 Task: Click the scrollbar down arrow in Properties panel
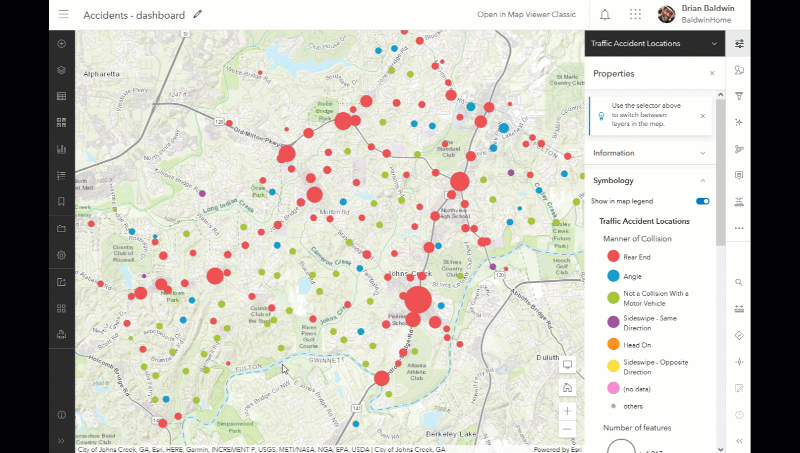pyautogui.click(x=720, y=449)
